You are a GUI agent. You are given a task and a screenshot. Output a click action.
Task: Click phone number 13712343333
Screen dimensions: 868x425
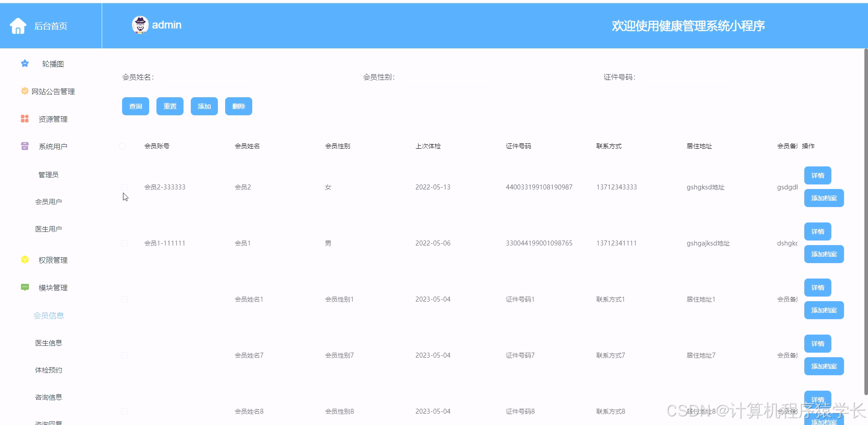coord(617,187)
